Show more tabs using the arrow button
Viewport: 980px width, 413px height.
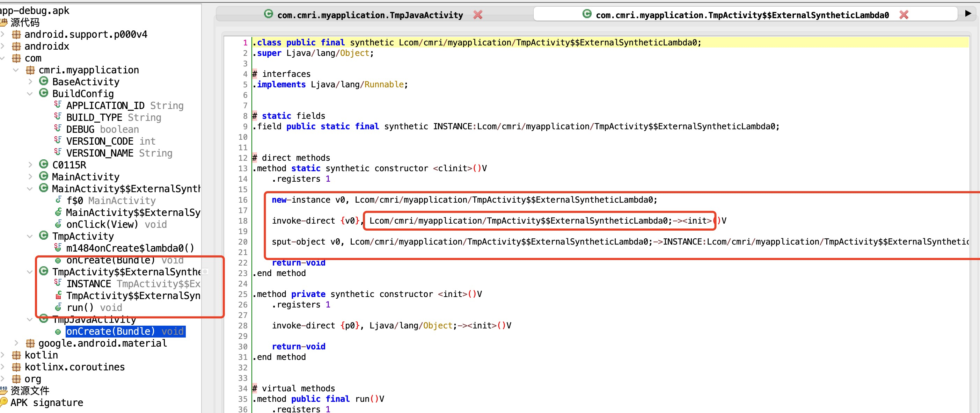click(968, 14)
